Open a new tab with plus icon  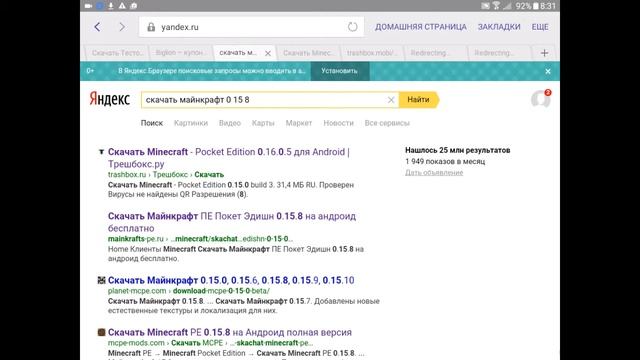544,53
